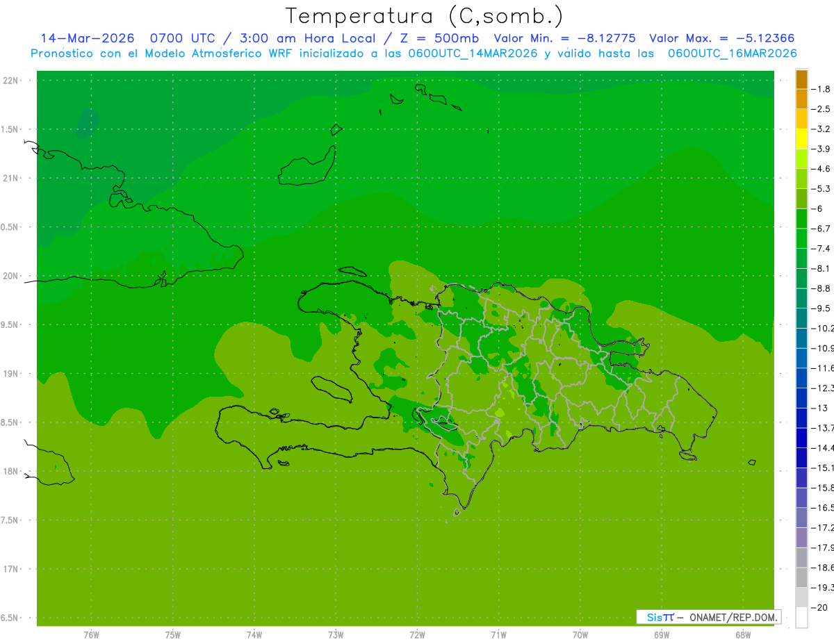
Task: Click the '76W' longitude label
Action: (91, 635)
